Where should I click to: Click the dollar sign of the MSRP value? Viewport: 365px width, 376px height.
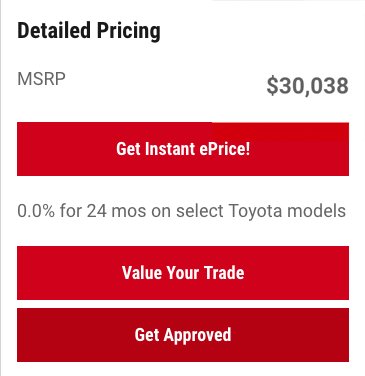[272, 86]
